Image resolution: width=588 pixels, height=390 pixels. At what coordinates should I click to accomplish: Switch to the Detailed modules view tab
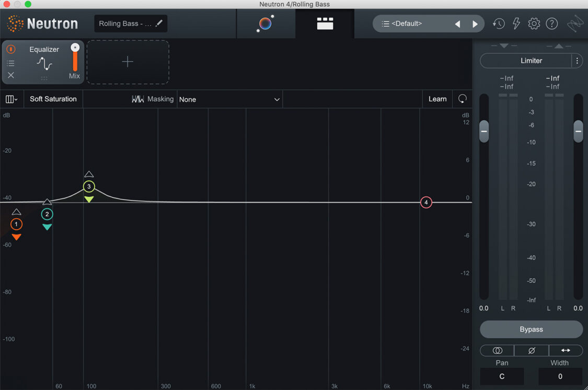pos(325,23)
